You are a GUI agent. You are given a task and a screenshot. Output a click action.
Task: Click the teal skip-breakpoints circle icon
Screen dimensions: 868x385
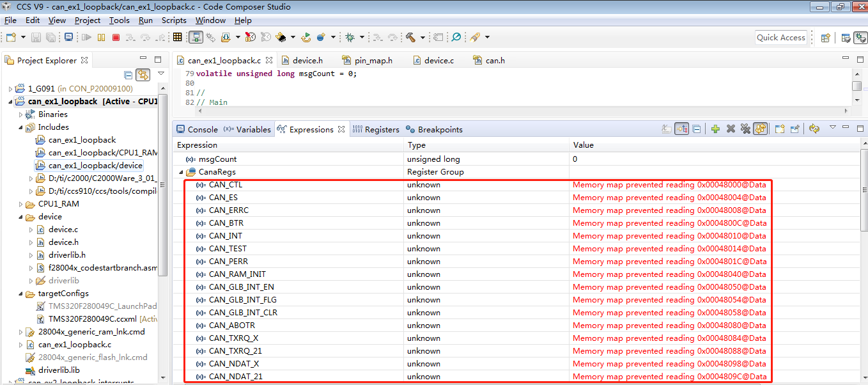tap(456, 37)
